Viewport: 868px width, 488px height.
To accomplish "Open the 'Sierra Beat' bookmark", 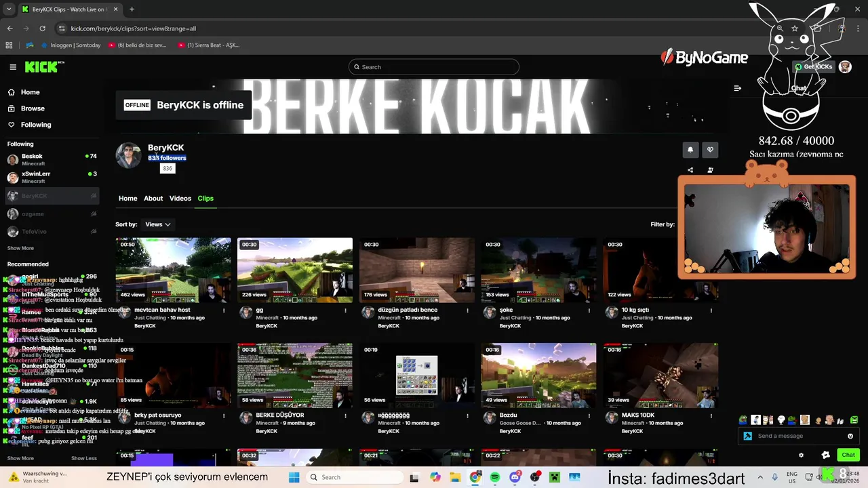I will tap(209, 45).
